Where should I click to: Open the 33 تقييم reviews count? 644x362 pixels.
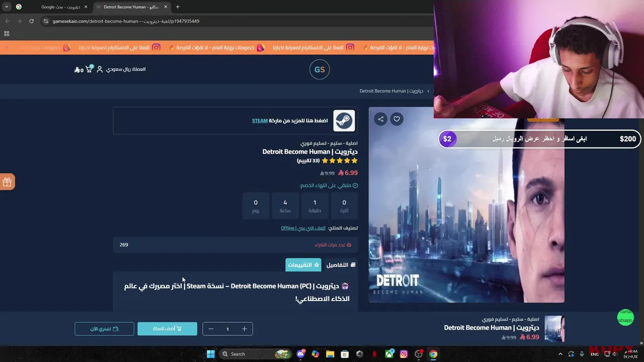308,161
